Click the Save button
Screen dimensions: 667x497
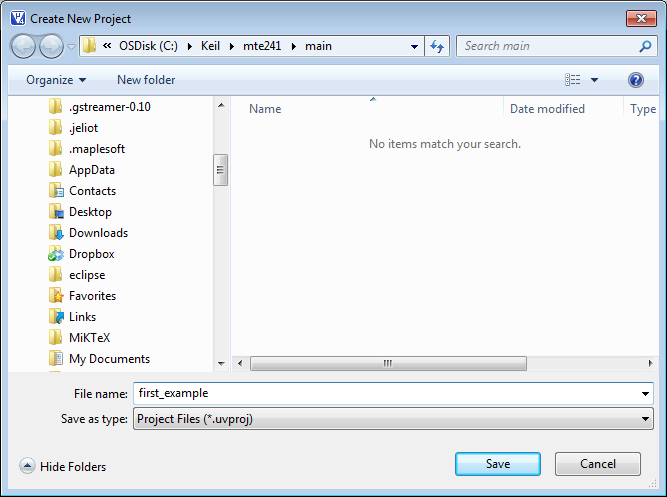click(x=498, y=464)
